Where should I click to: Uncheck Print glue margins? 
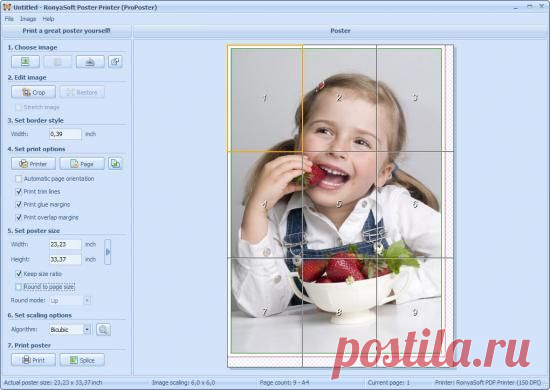[19, 204]
